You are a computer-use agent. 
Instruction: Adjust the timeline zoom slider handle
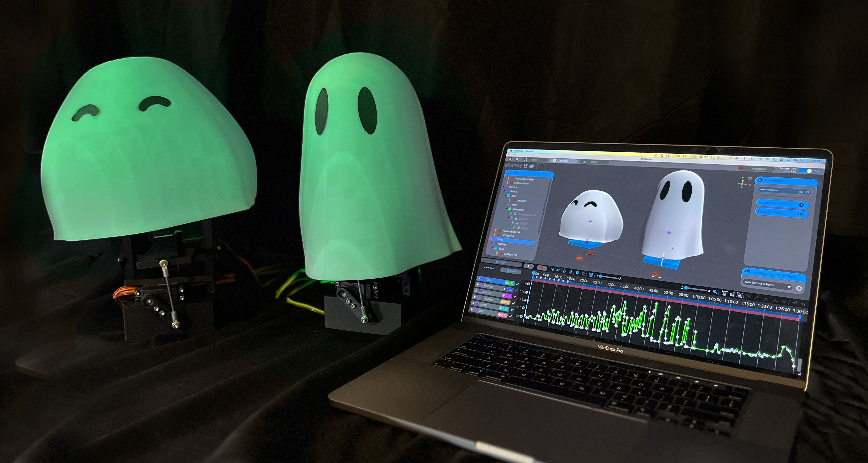pos(686,288)
